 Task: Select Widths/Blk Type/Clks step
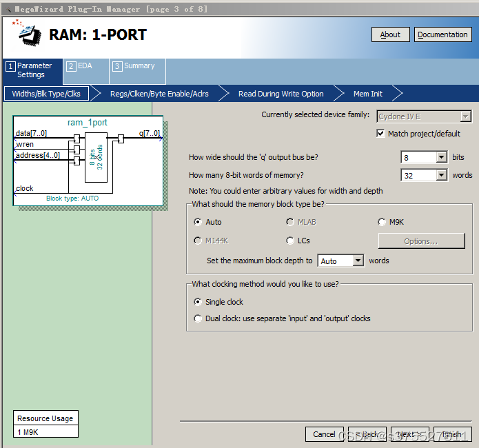[x=46, y=94]
